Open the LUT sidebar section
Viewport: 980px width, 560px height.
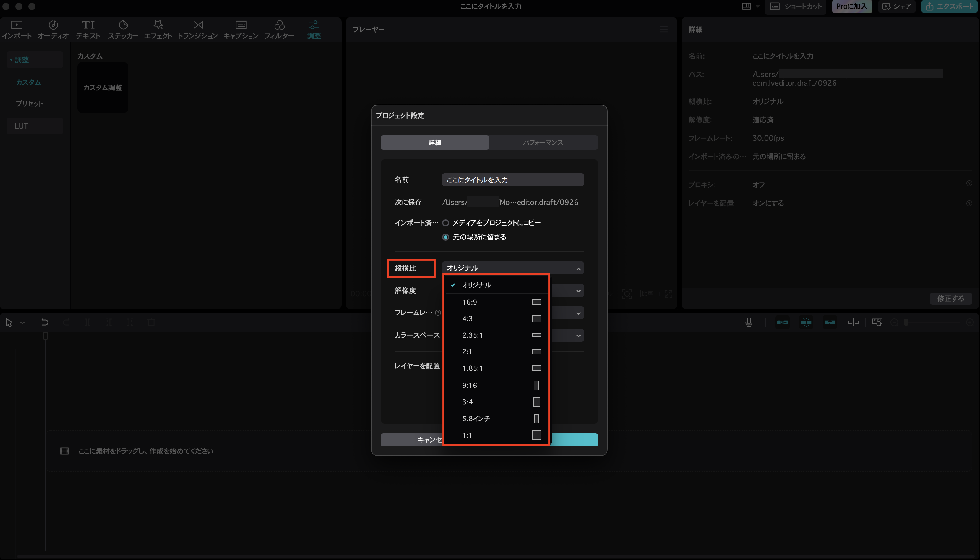tap(35, 126)
